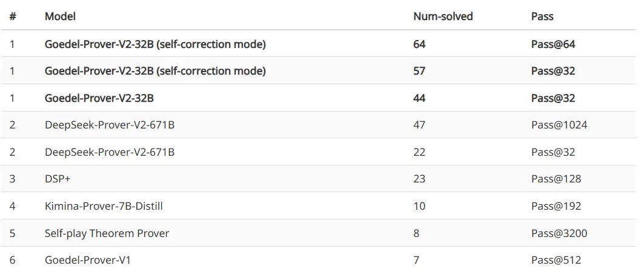Click the Kimina-Prover-7B-Distill model name
The image size is (644, 277).
click(x=104, y=206)
